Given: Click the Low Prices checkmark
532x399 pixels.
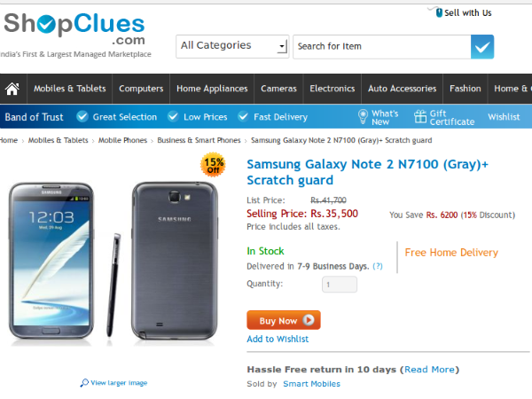Looking at the screenshot, I should coord(173,117).
